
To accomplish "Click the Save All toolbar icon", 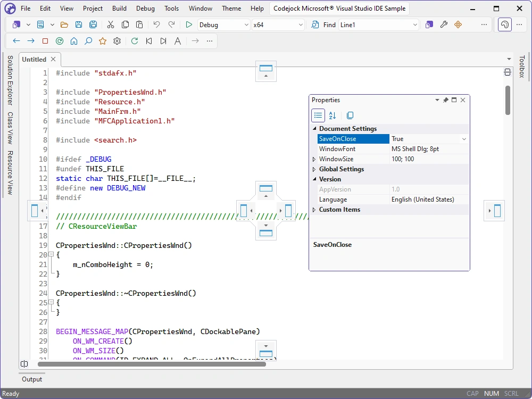I will point(93,25).
